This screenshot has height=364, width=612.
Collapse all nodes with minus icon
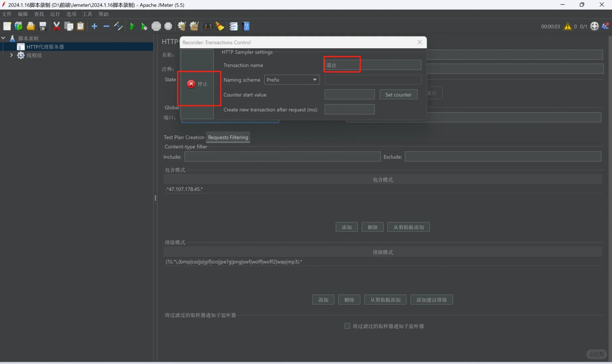click(x=106, y=26)
